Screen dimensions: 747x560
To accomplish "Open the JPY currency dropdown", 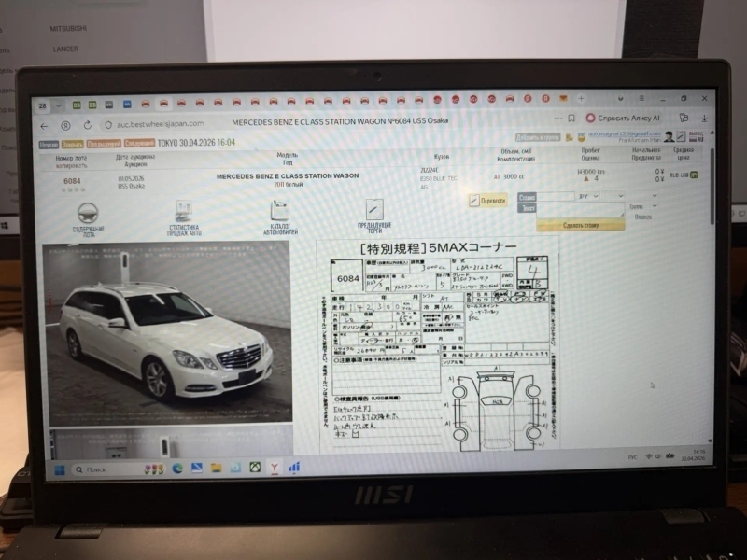I will click(x=588, y=196).
